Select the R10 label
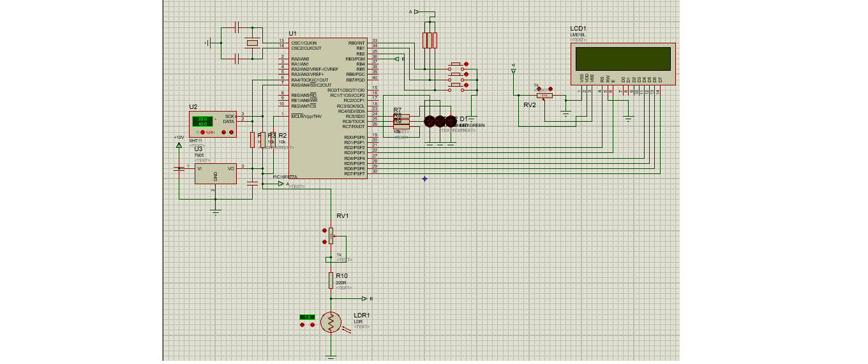 pos(341,275)
